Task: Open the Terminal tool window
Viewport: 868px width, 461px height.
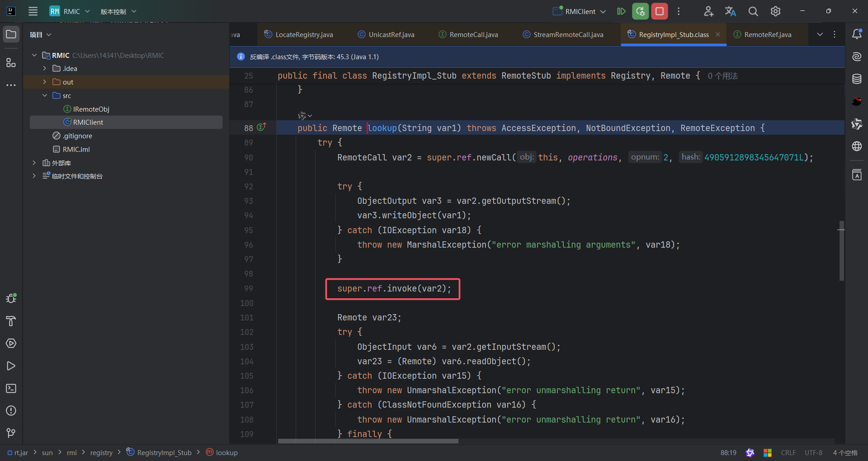Action: (x=11, y=388)
